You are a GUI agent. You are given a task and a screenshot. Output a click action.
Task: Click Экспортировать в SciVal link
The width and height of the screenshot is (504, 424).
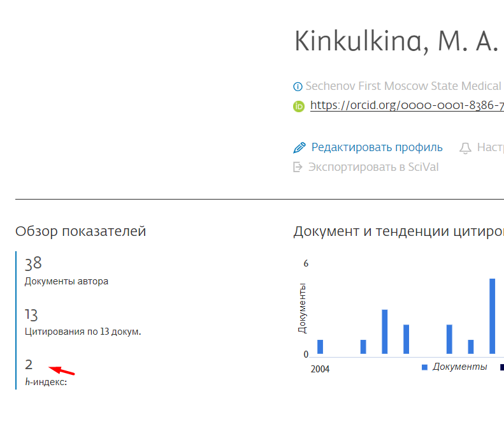[373, 167]
